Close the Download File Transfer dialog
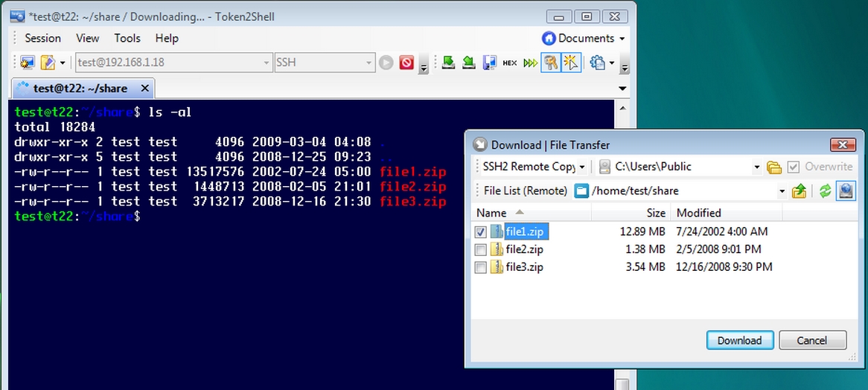The width and height of the screenshot is (868, 390). 843,145
